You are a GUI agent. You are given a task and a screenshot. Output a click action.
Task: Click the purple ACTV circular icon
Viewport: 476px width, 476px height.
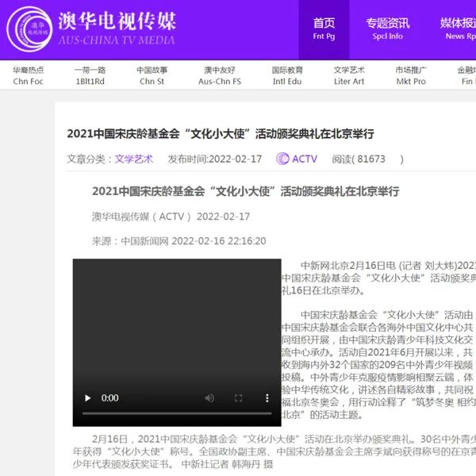282,159
